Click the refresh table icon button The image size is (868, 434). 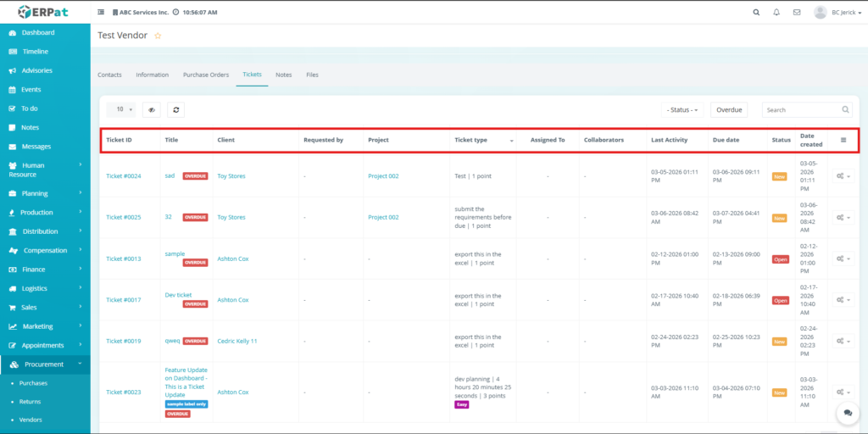tap(175, 109)
